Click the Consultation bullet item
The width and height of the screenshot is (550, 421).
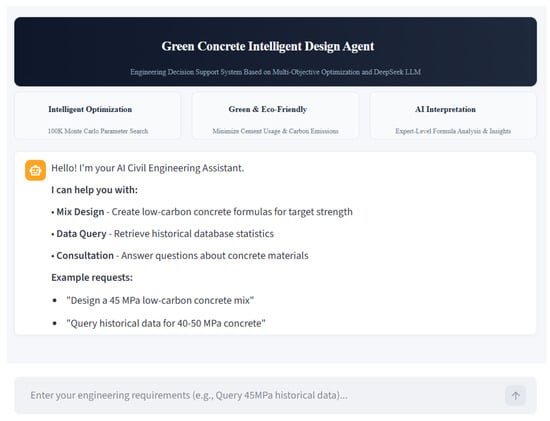(180, 256)
